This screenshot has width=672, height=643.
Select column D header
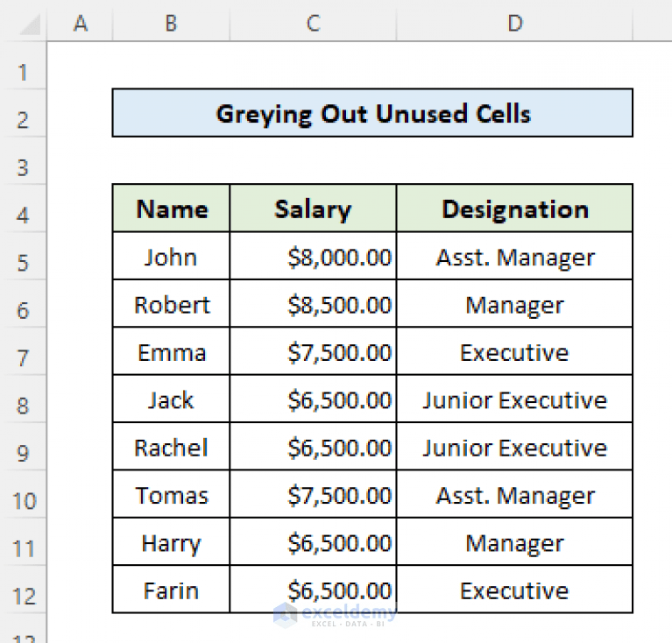click(514, 21)
